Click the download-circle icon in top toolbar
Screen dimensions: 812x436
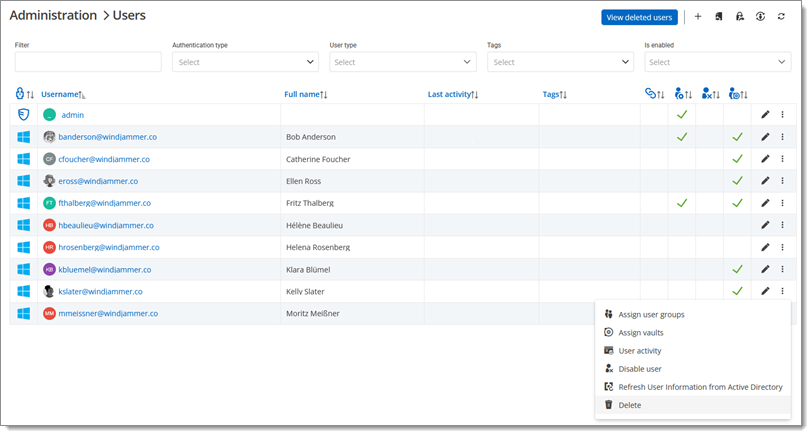pyautogui.click(x=761, y=17)
